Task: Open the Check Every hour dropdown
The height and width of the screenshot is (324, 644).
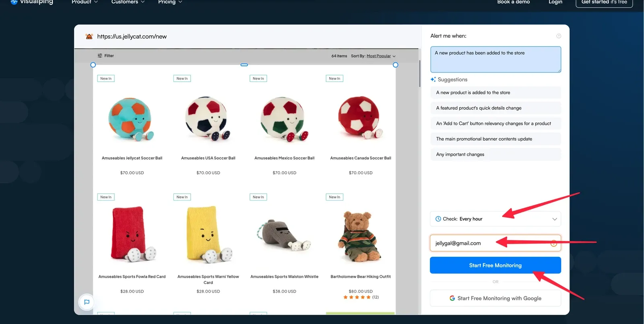Action: [495, 219]
